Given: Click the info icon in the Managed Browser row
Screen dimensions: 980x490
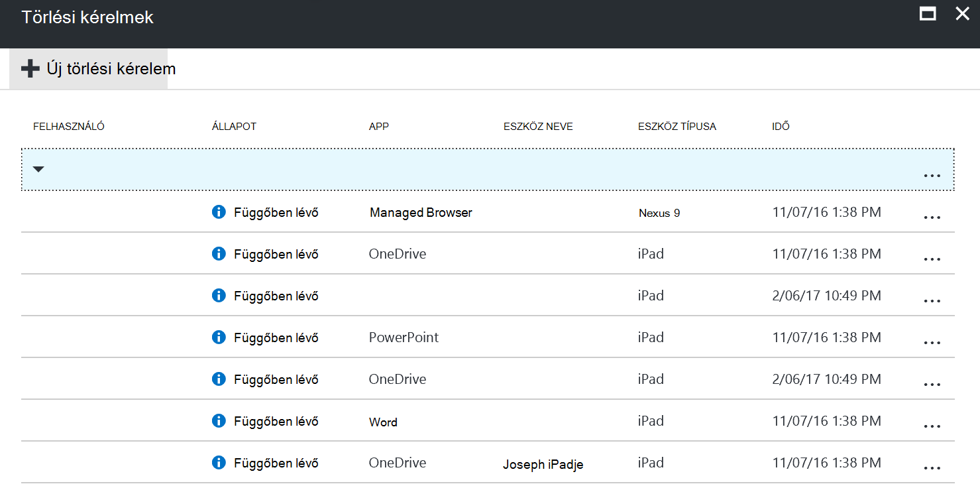Looking at the screenshot, I should (219, 212).
